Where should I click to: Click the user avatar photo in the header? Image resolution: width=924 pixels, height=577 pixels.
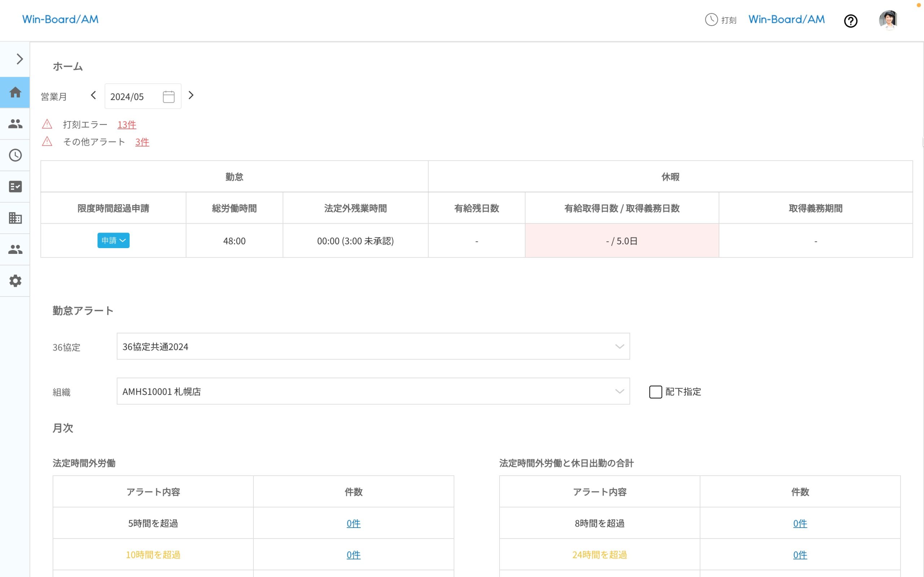pyautogui.click(x=889, y=19)
